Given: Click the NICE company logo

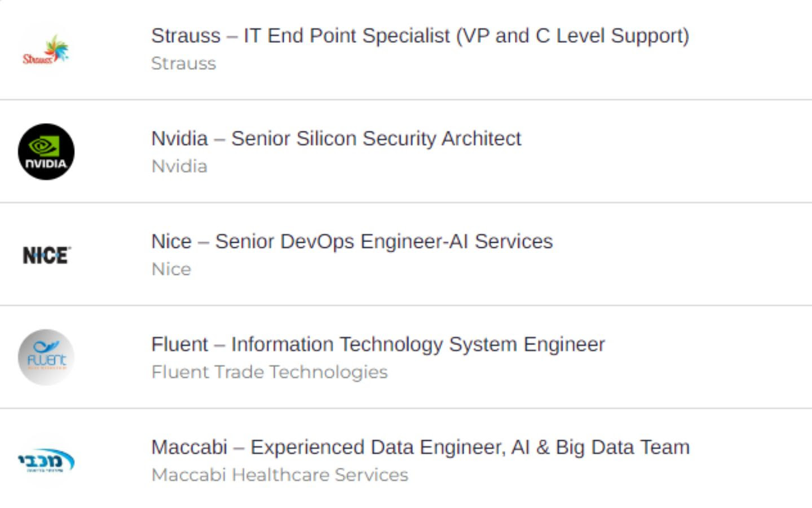Looking at the screenshot, I should tap(46, 255).
